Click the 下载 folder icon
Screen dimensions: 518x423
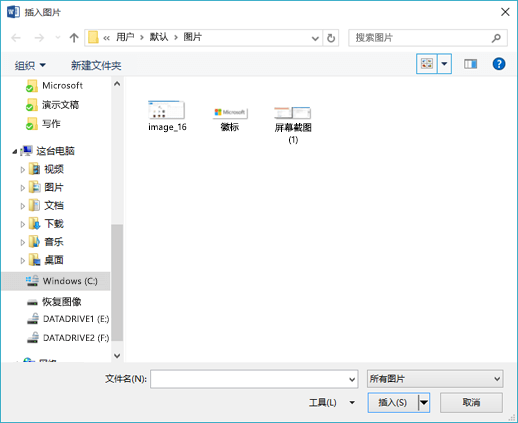34,223
